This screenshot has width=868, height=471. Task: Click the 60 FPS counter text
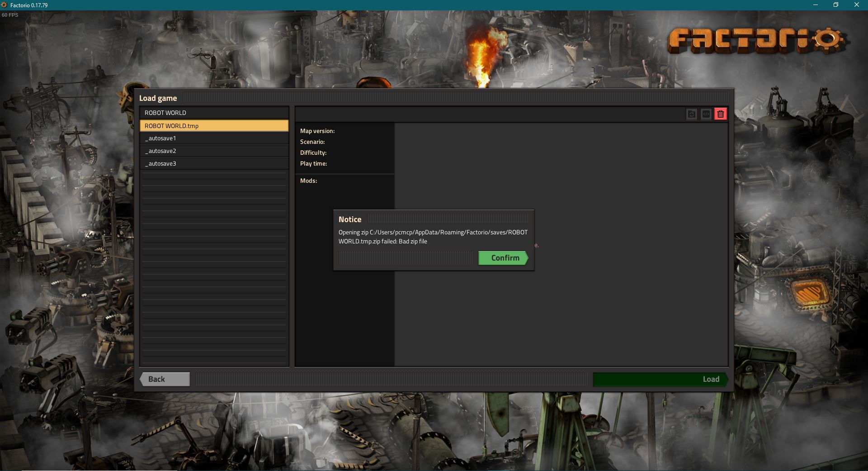(x=10, y=15)
